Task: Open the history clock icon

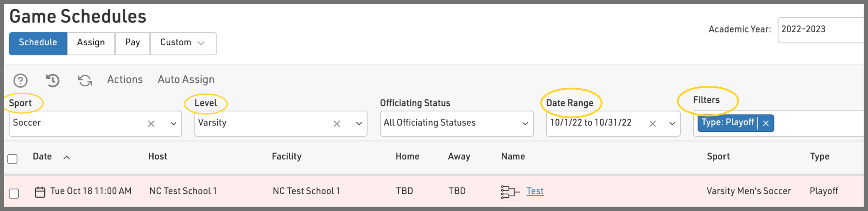Action: 52,80
